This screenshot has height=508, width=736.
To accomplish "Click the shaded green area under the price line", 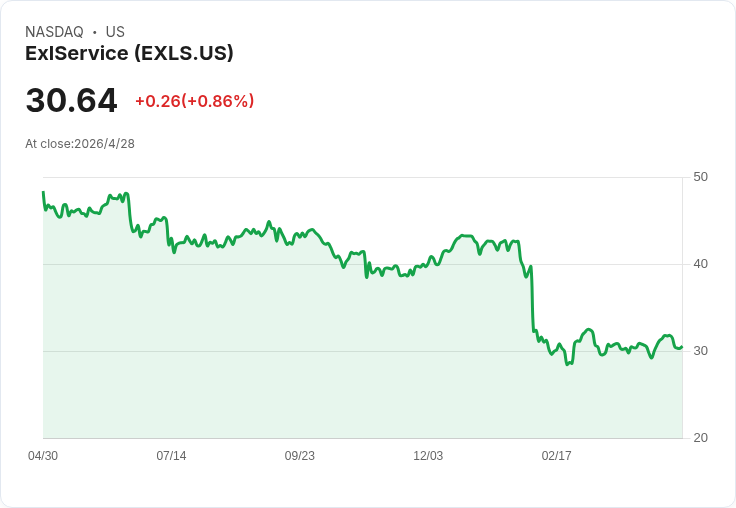I will [x=300, y=360].
